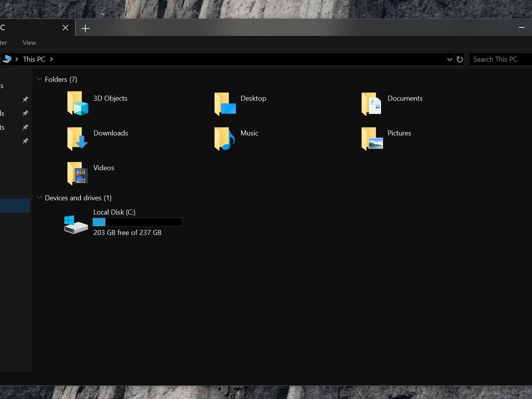Click the This PC icon in the address bar
532x399 pixels.
[x=8, y=59]
